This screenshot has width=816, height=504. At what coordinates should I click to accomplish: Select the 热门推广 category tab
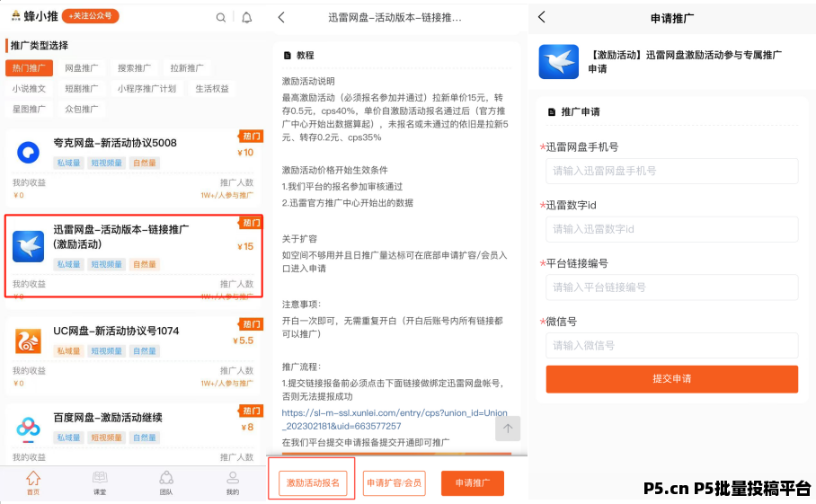tap(29, 68)
